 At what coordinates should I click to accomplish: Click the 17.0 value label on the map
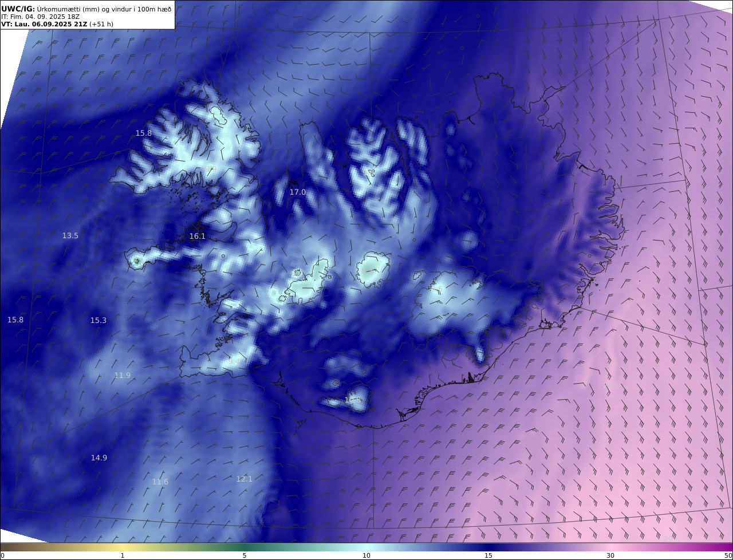pos(297,192)
